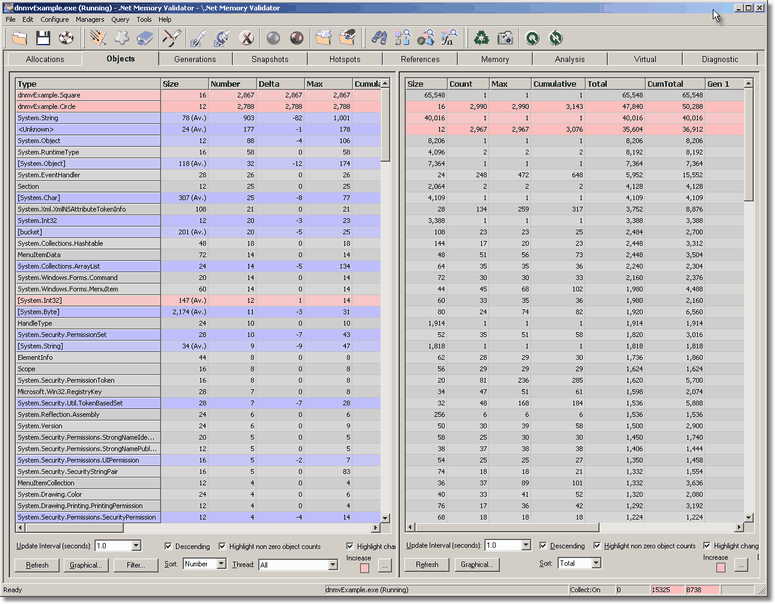The image size is (775, 604).
Task: Click the dark red sphere toolbar icon
Action: [297, 38]
